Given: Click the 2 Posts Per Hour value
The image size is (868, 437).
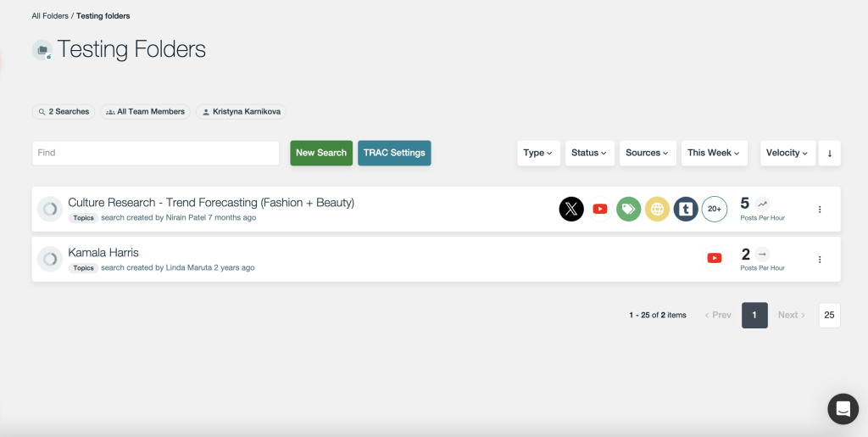Looking at the screenshot, I should [746, 255].
